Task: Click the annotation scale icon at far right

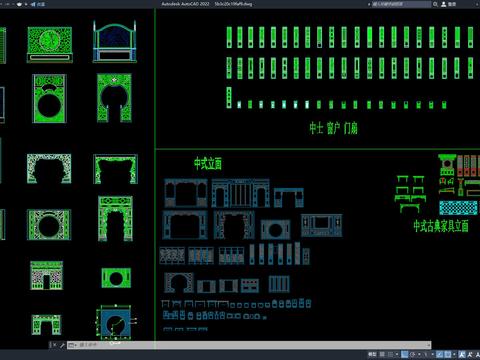Action: tap(477, 354)
